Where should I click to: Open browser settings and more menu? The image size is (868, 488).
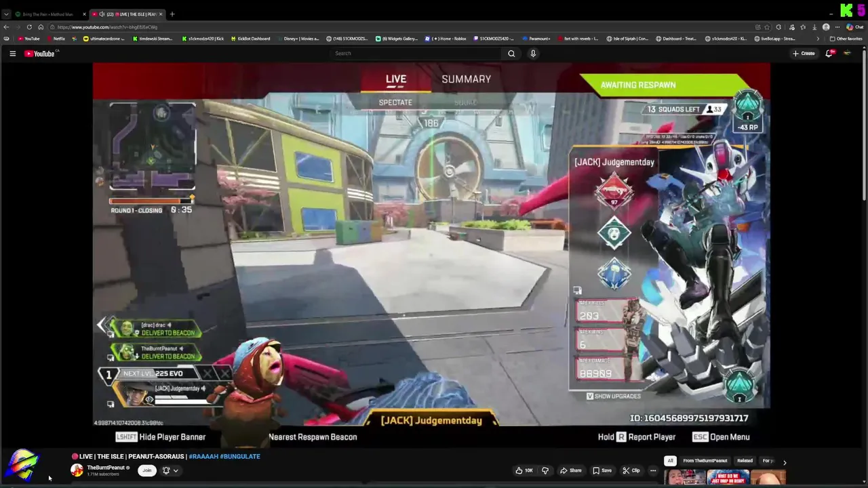[x=837, y=27]
